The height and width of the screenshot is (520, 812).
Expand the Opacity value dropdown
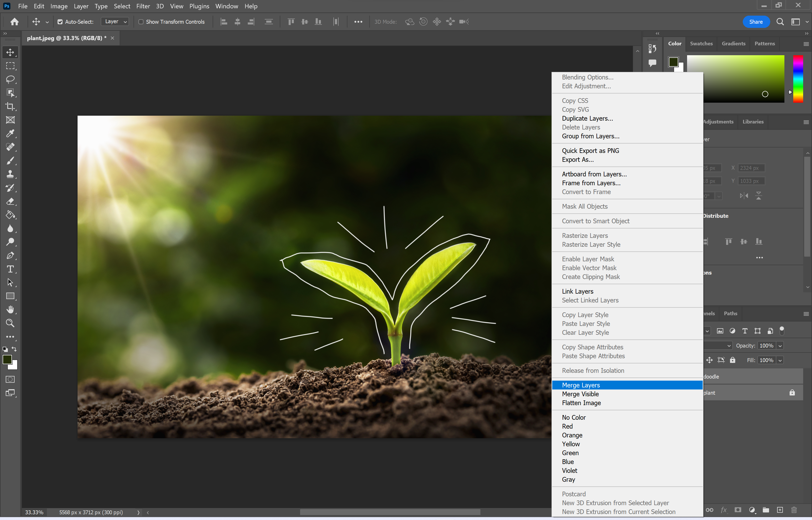click(780, 346)
